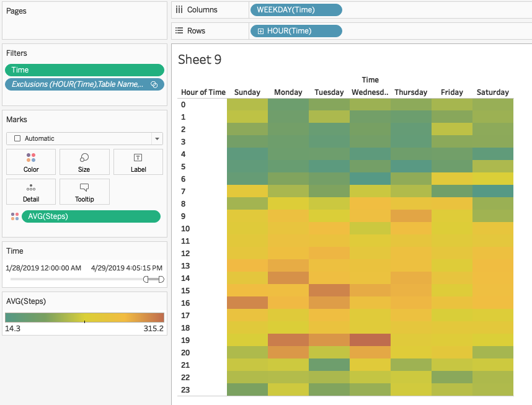The image size is (532, 405).
Task: Click the Wednesd.. column header
Action: 370,92
